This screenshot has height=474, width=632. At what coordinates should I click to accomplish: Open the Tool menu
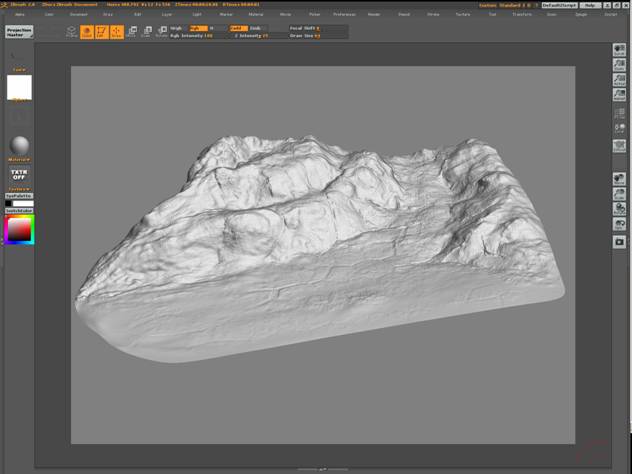click(x=490, y=15)
